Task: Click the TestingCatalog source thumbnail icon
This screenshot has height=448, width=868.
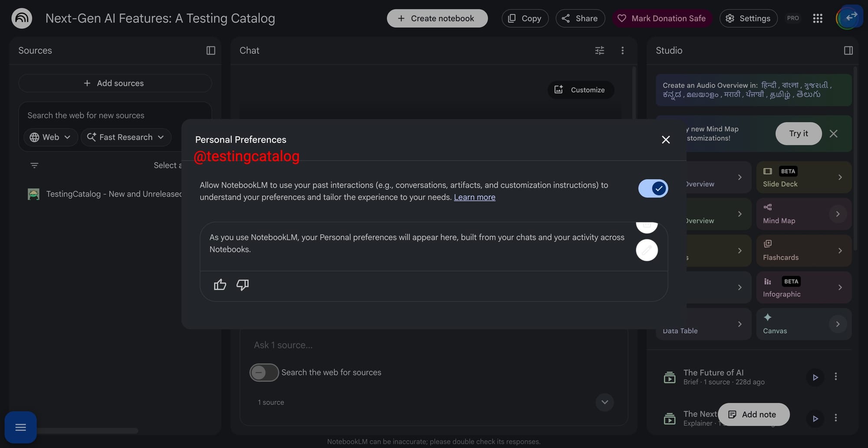Action: tap(33, 194)
